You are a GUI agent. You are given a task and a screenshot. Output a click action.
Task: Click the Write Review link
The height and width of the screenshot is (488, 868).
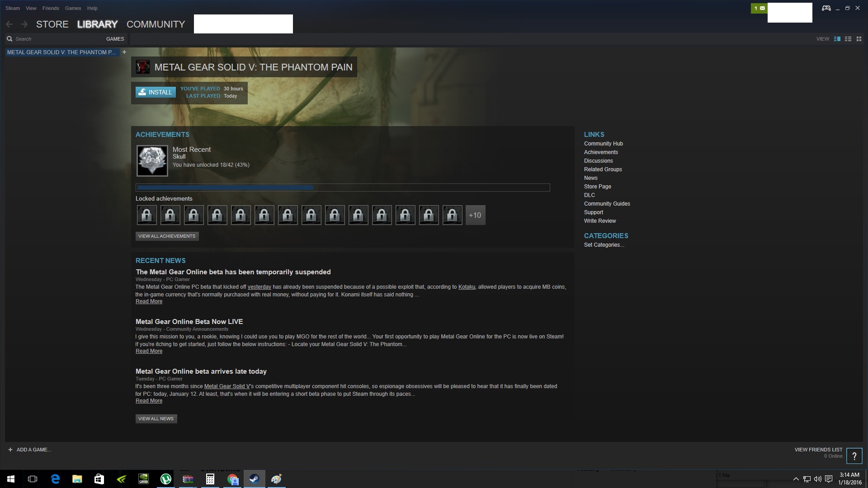coord(600,221)
